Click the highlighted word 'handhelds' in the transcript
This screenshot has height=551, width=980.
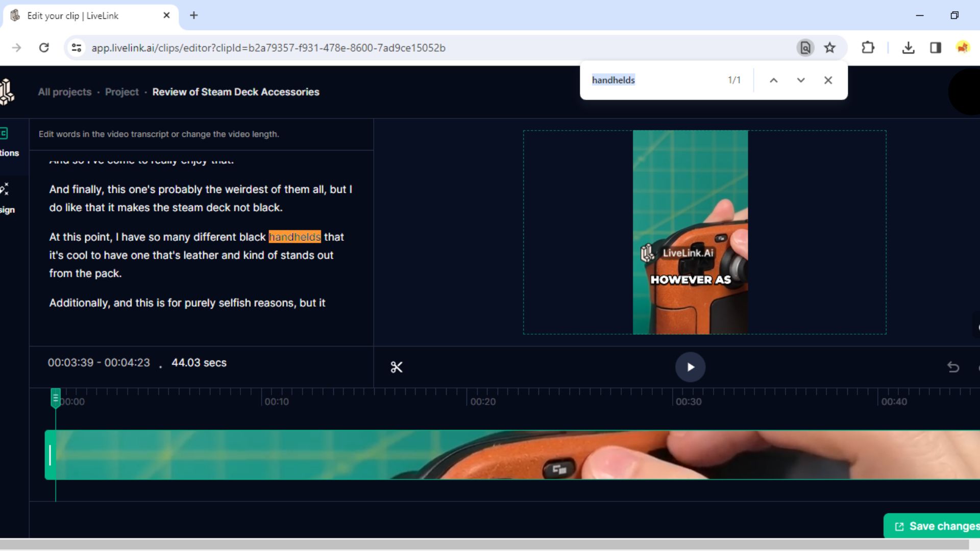point(295,237)
